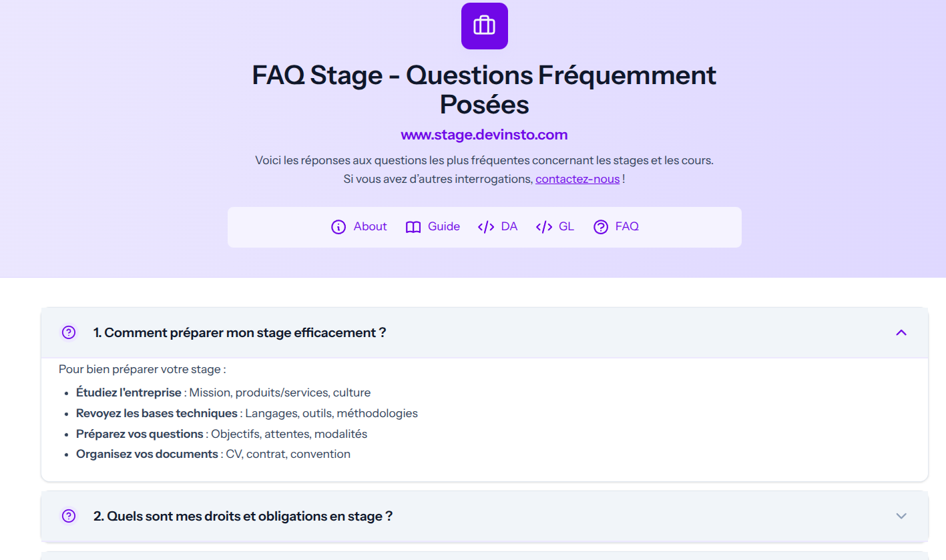
Task: Collapse question 1 about preparing your stage
Action: (x=901, y=332)
